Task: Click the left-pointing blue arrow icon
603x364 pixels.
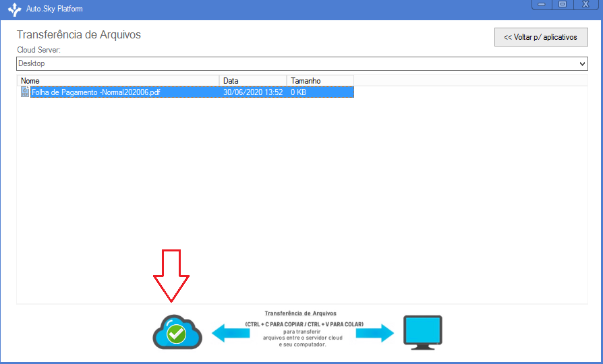Action: (231, 333)
